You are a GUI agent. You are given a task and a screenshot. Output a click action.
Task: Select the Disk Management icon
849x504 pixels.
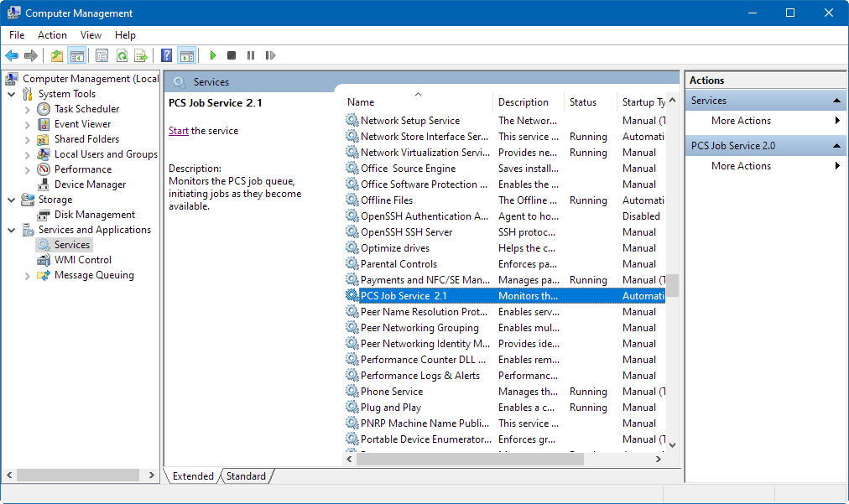coord(44,215)
